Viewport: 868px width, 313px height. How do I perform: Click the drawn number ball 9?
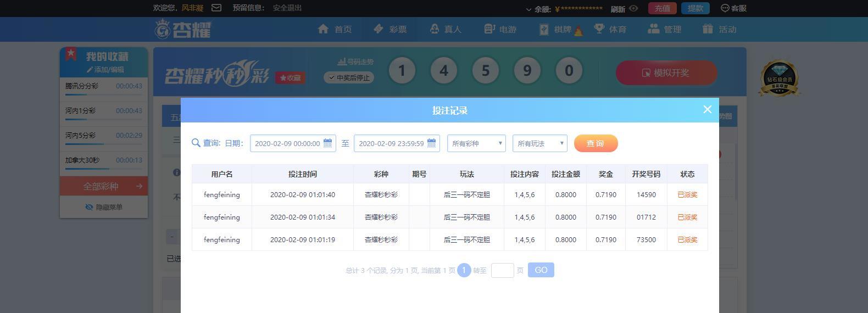tap(527, 71)
